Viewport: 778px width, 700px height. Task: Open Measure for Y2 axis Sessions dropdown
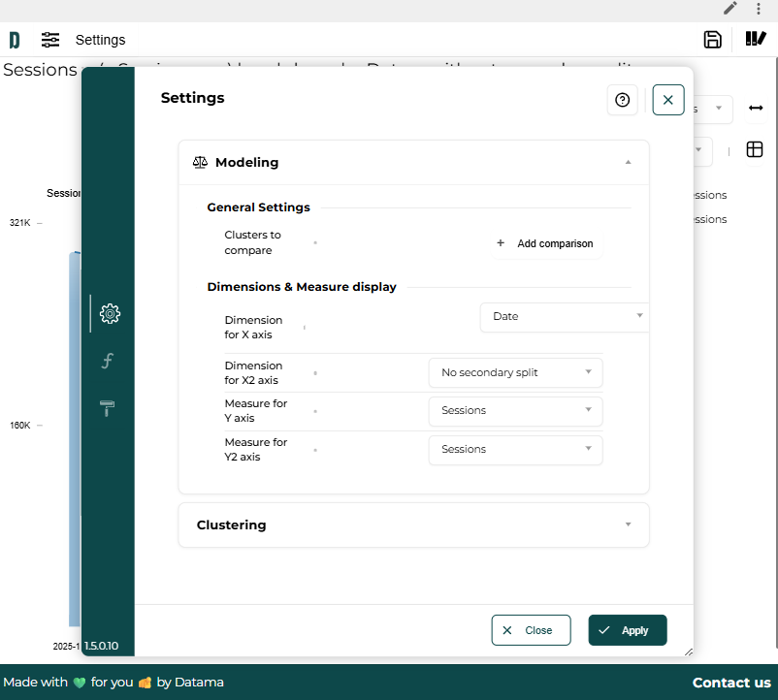(x=515, y=450)
